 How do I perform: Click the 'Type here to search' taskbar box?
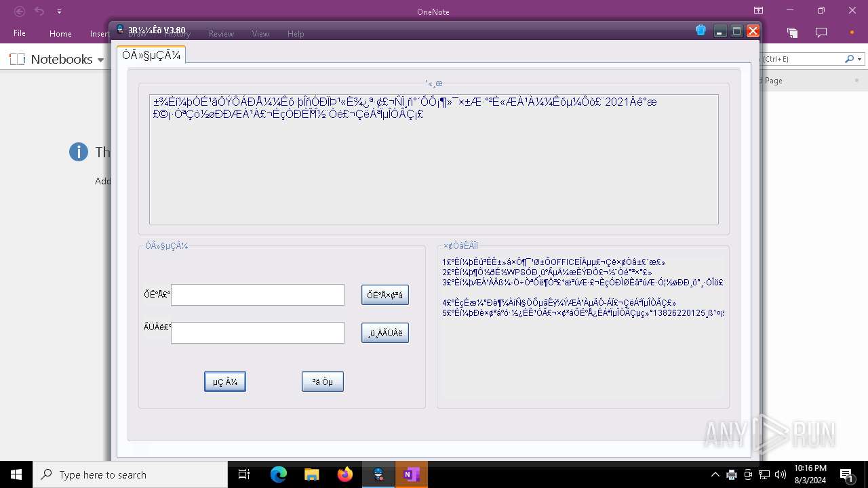(x=130, y=474)
